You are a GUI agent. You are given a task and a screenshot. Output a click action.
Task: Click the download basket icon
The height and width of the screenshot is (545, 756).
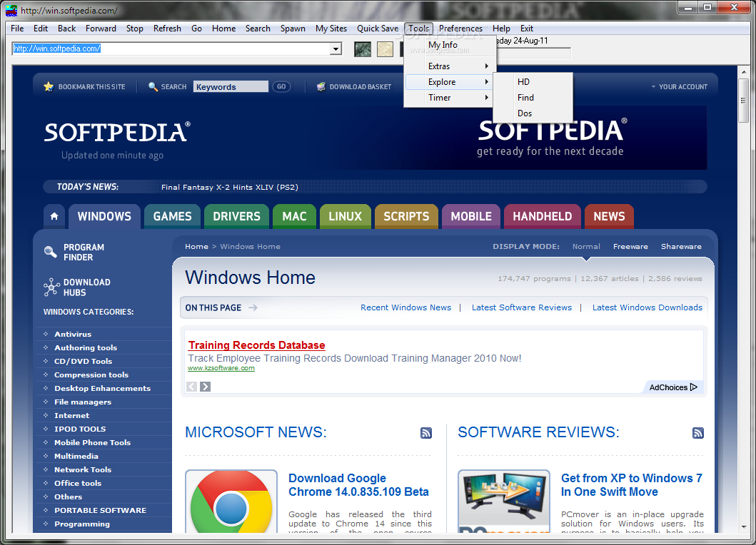point(321,87)
